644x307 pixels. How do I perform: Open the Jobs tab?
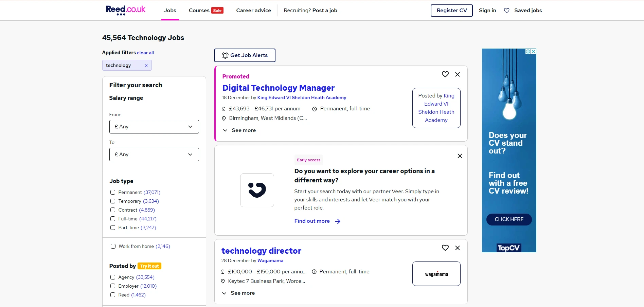point(170,11)
